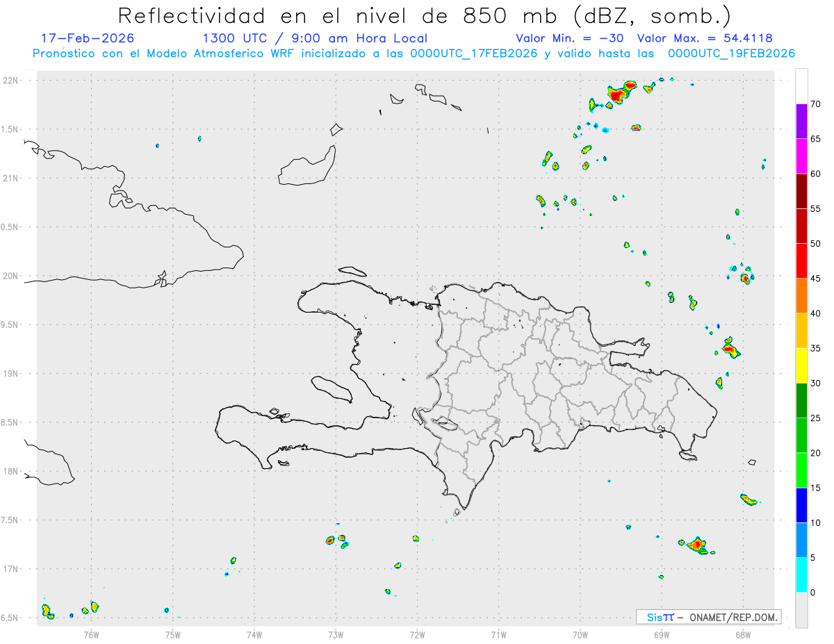Pick the bright green 15–20 dBZ swatch

[801, 470]
